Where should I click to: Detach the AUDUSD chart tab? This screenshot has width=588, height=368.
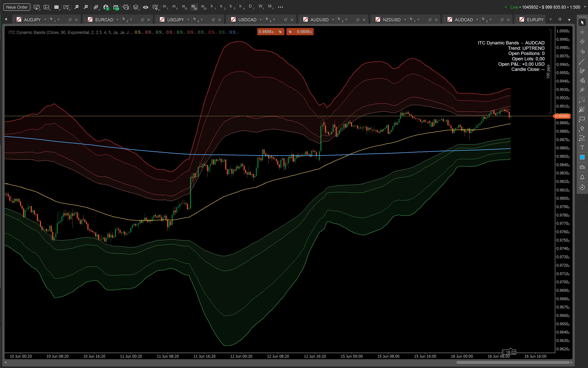358,20
